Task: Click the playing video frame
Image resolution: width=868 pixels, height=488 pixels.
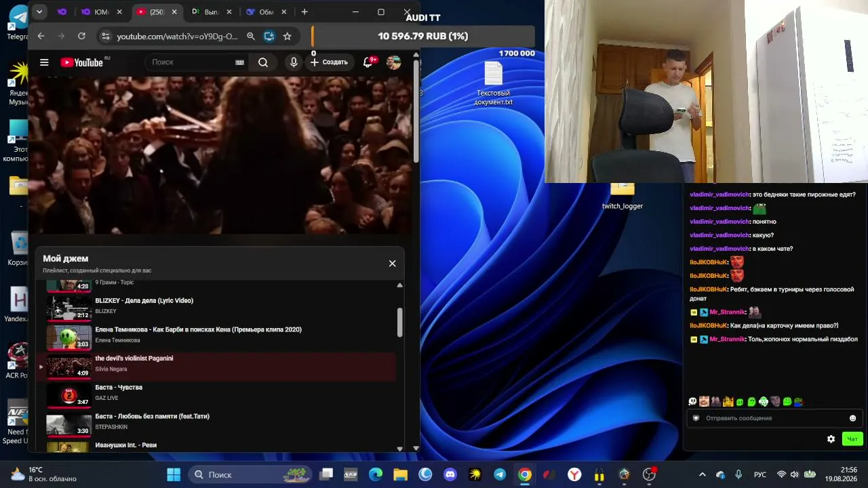Action: tap(220, 155)
